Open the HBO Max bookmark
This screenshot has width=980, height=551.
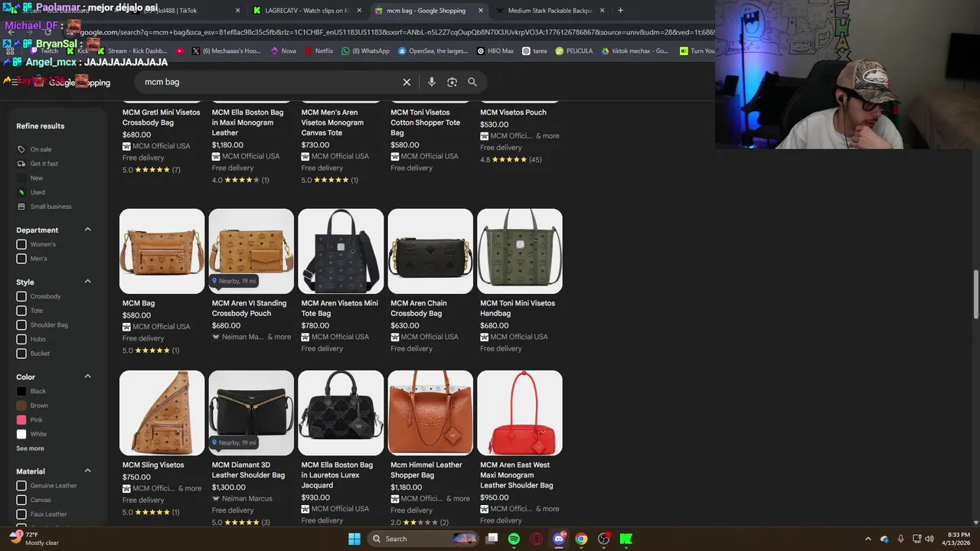click(495, 51)
